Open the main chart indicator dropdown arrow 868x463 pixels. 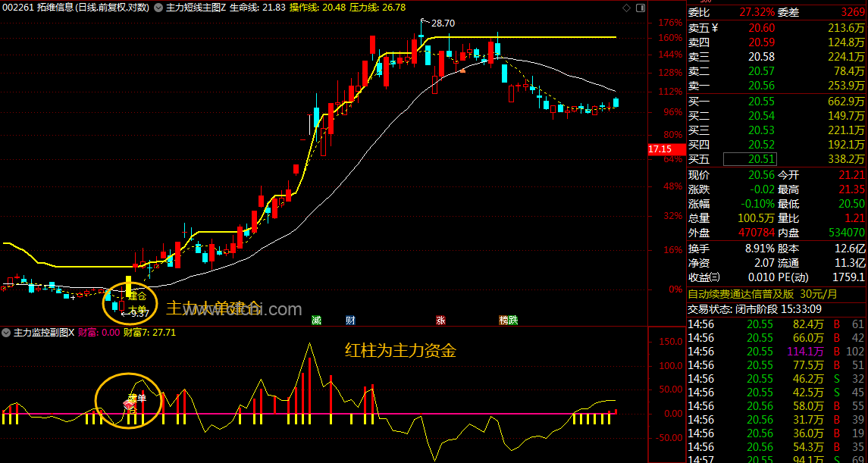click(159, 8)
